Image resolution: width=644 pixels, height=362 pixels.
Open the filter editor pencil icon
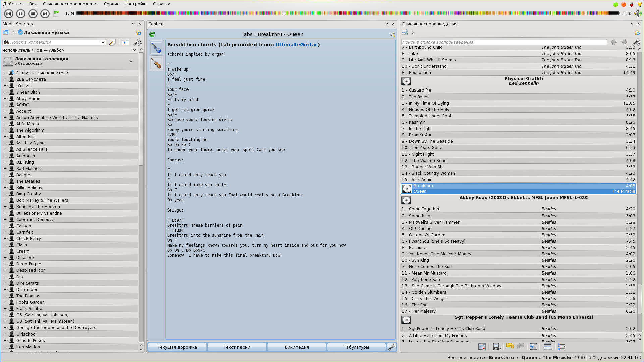pyautogui.click(x=112, y=42)
